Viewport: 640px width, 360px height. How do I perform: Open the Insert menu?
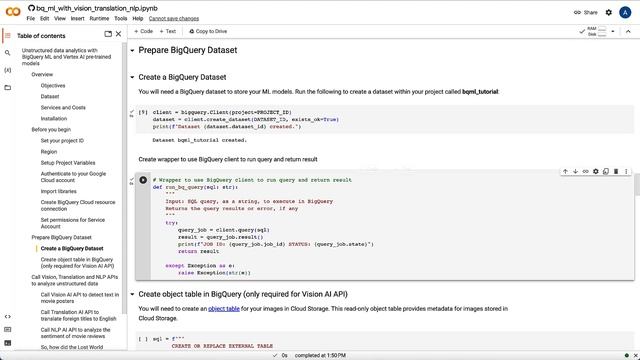click(x=78, y=18)
